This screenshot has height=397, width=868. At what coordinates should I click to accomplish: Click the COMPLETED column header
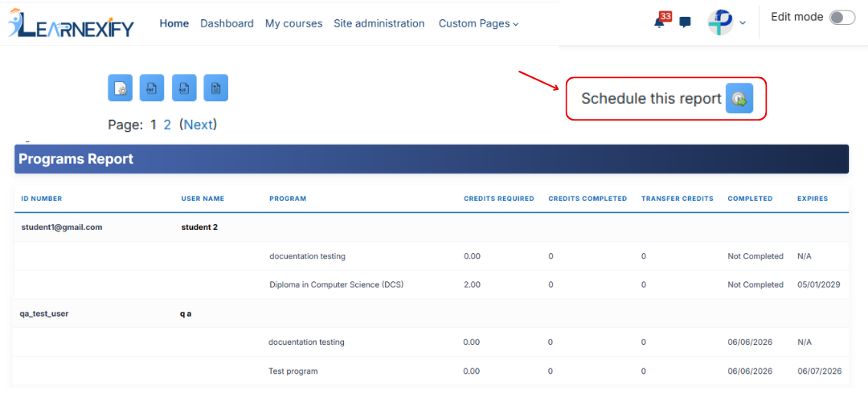pyautogui.click(x=750, y=198)
